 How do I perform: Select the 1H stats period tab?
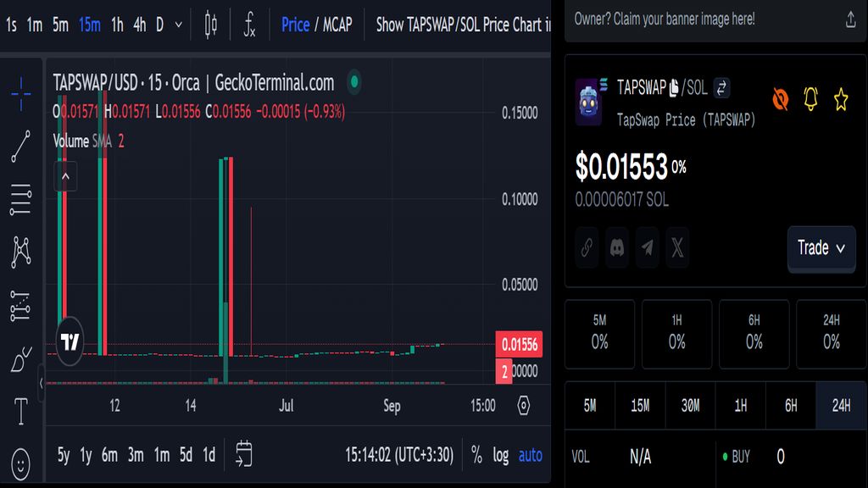(x=741, y=406)
